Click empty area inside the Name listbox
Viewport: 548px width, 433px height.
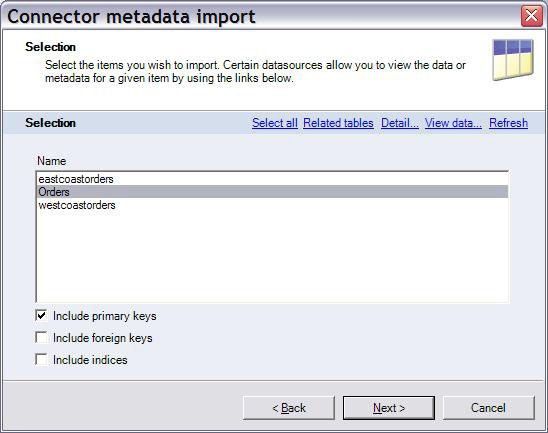(272, 257)
